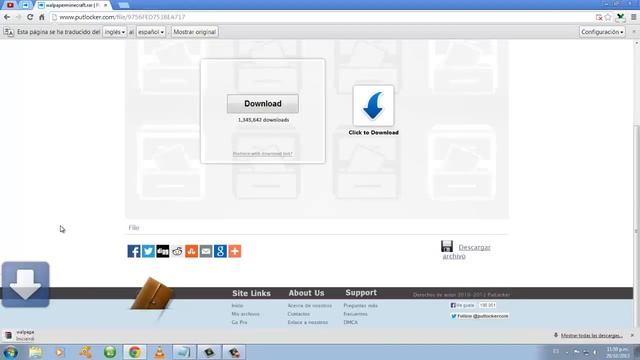Image resolution: width=640 pixels, height=360 pixels.
Task: Open the Go Pro footer link
Action: (x=239, y=322)
